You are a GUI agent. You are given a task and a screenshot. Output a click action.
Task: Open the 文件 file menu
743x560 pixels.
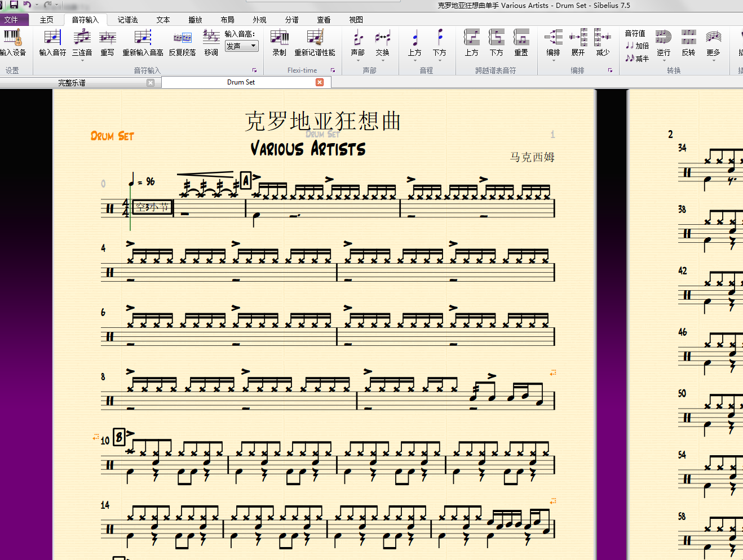[x=11, y=20]
